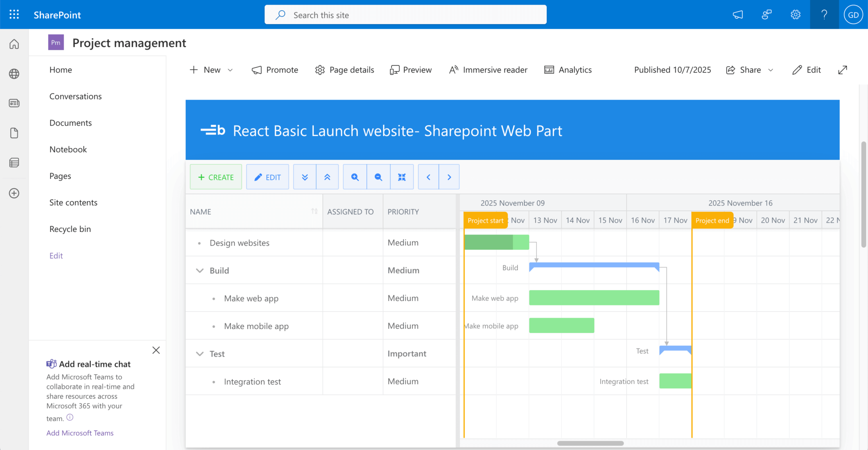Click the Add Microsoft Teams link
This screenshot has height=450, width=868.
pyautogui.click(x=80, y=433)
